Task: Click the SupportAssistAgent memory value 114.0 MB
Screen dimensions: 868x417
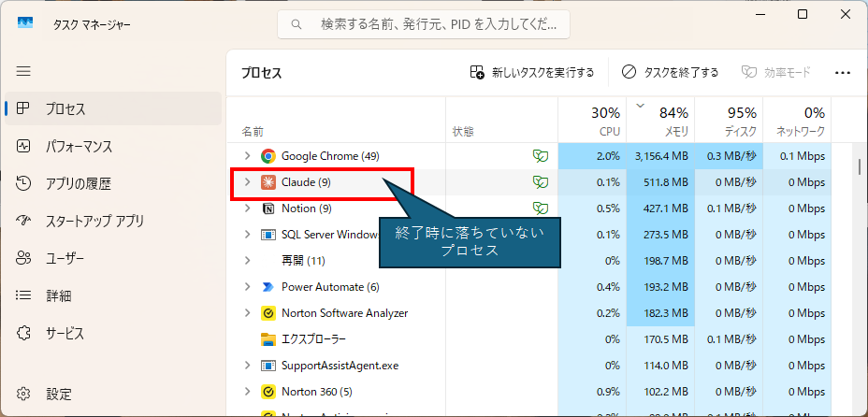Action: (x=667, y=367)
